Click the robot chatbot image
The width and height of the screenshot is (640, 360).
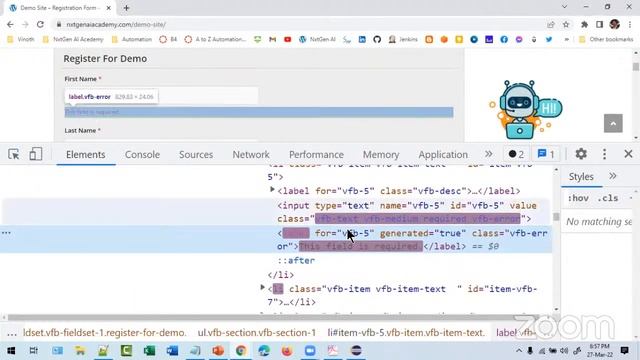pos(526,109)
